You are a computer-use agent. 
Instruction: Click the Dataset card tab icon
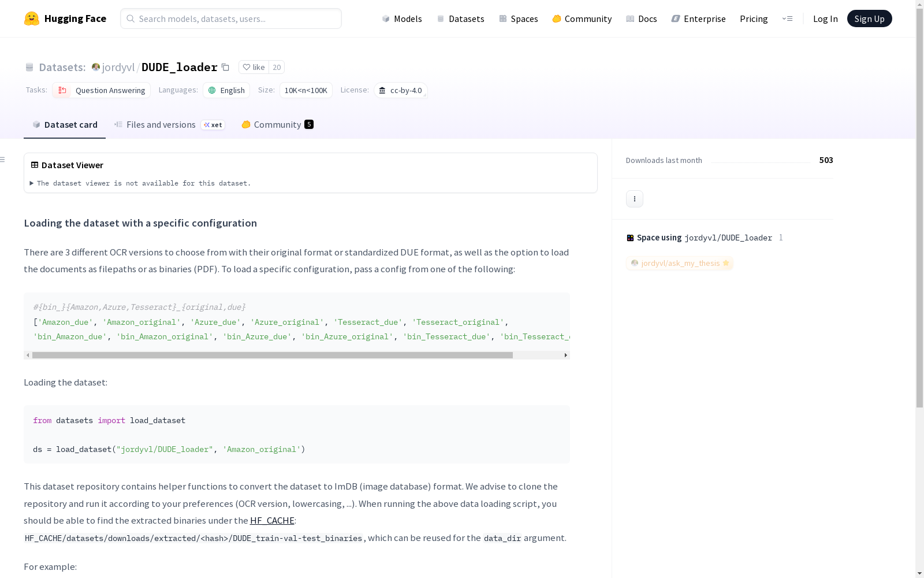click(x=36, y=124)
